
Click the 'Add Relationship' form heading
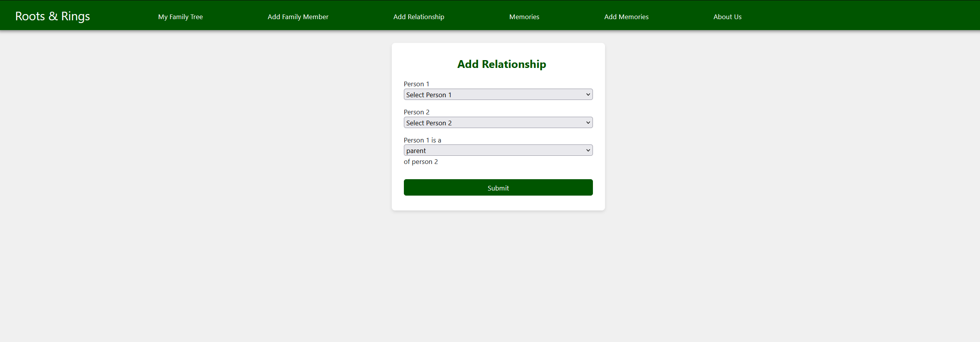click(x=502, y=64)
